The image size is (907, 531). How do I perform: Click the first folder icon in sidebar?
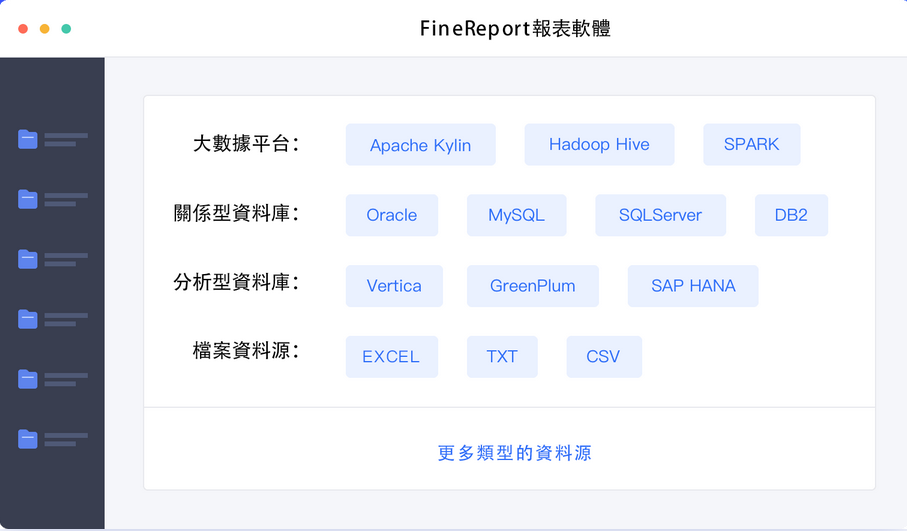tap(27, 139)
